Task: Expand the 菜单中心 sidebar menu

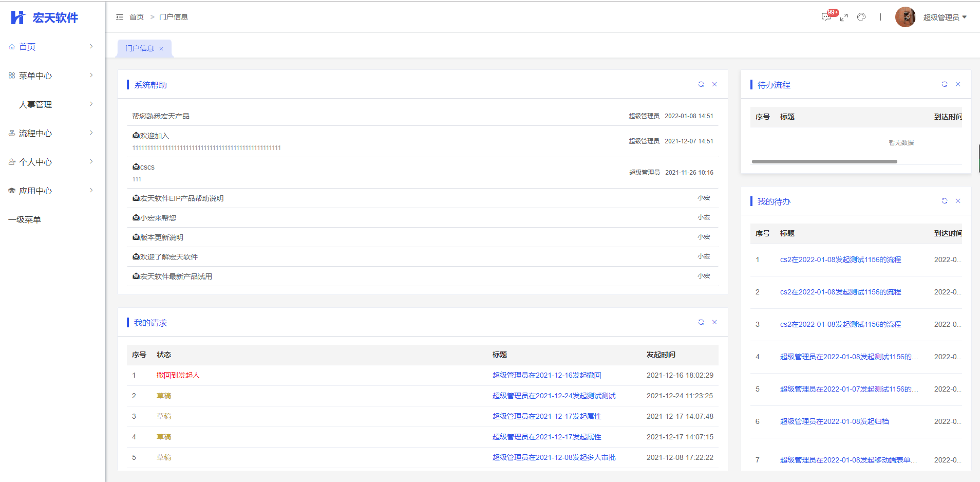Action: pyautogui.click(x=50, y=76)
